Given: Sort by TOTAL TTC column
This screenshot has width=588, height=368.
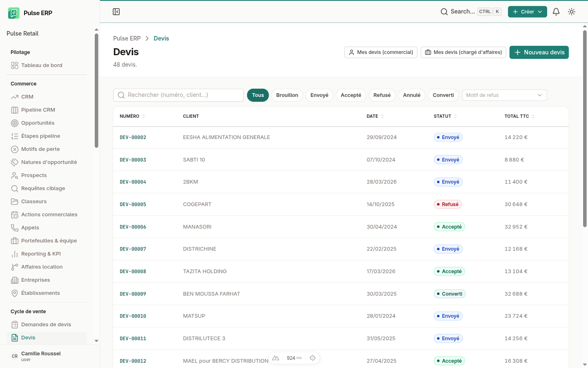Looking at the screenshot, I should [x=520, y=117].
